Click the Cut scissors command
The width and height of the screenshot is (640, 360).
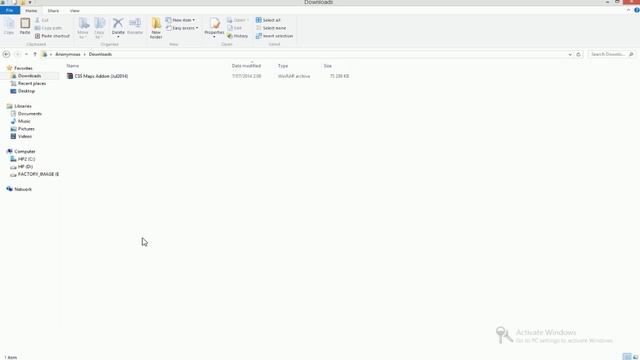pyautogui.click(x=42, y=20)
